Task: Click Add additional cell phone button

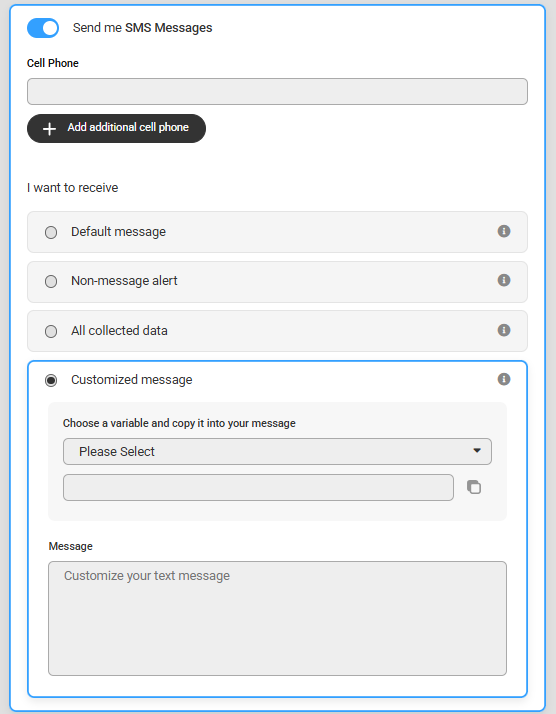Action: [116, 128]
